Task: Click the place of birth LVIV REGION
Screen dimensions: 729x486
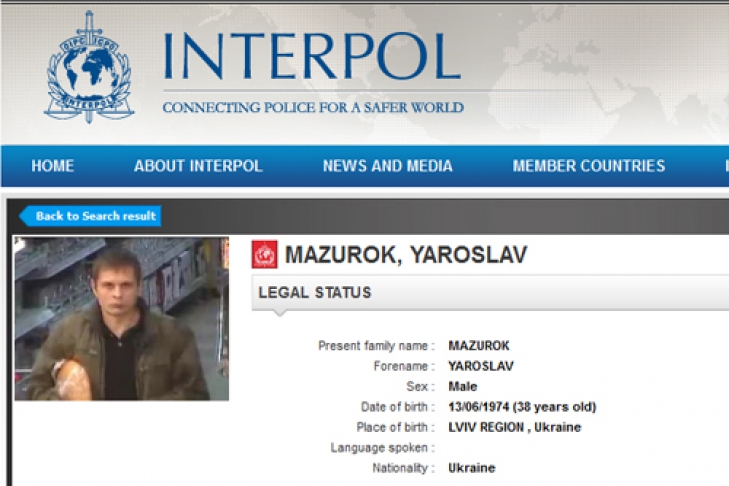Action: (x=486, y=427)
